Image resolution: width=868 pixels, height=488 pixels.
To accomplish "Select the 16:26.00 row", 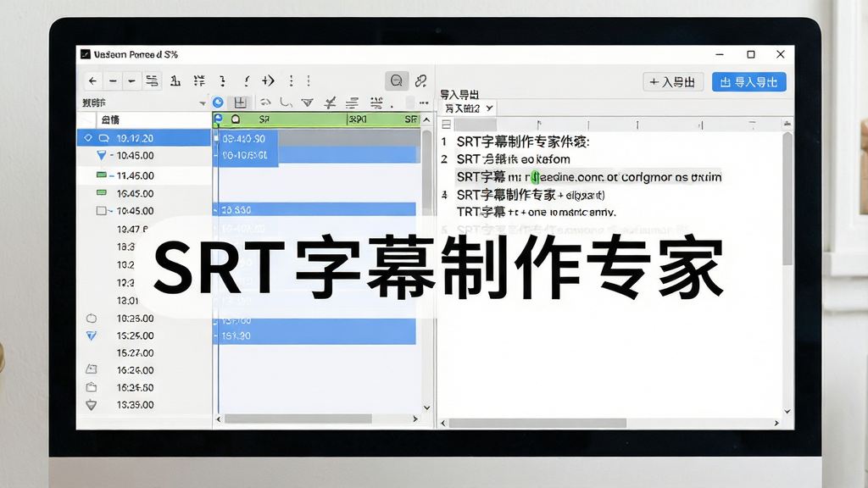I will click(x=144, y=369).
